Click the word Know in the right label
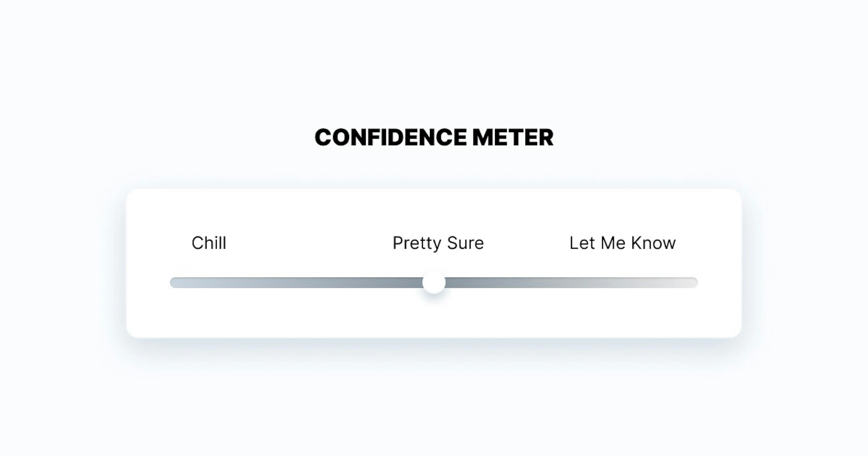This screenshot has height=456, width=868. point(653,243)
